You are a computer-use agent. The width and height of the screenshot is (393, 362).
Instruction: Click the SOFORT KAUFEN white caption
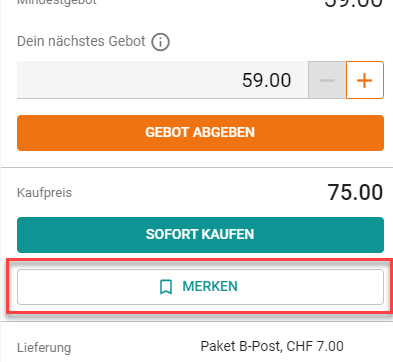[200, 234]
